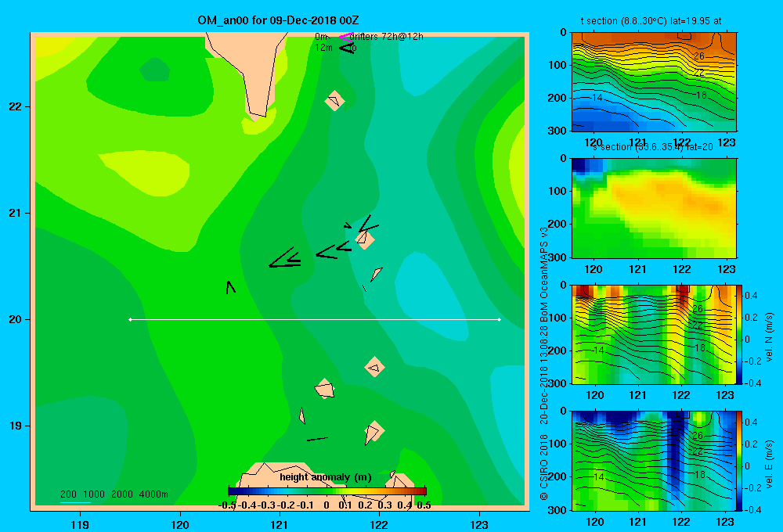Click the '-0.5' tick on height anomaly colorbar
This screenshot has width=783, height=532.
[x=227, y=505]
